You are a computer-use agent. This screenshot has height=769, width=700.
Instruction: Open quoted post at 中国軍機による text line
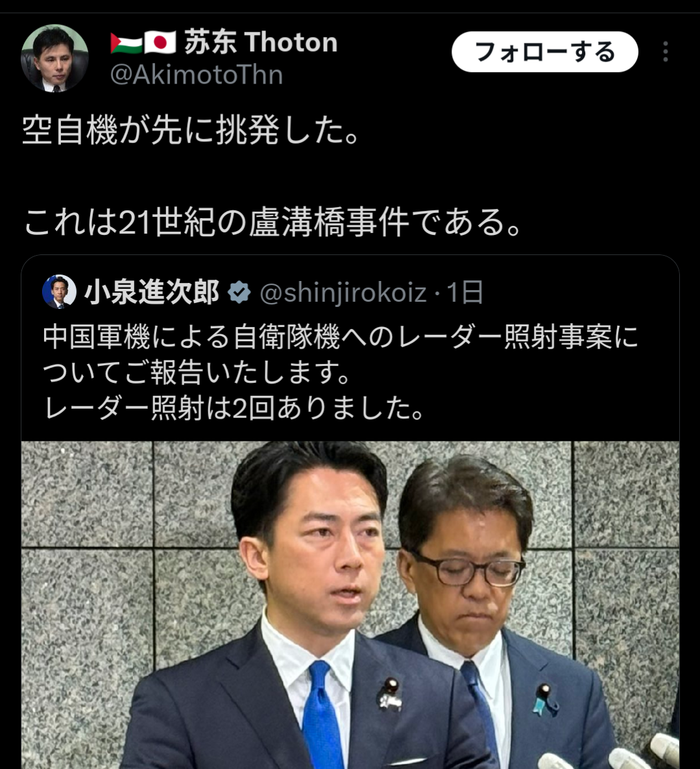click(341, 337)
